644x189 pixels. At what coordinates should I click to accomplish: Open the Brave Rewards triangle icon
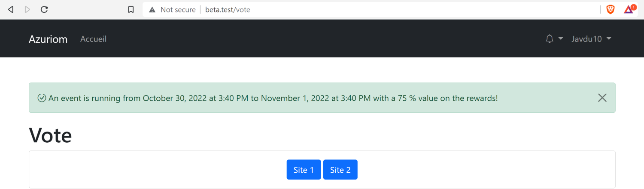tap(629, 9)
